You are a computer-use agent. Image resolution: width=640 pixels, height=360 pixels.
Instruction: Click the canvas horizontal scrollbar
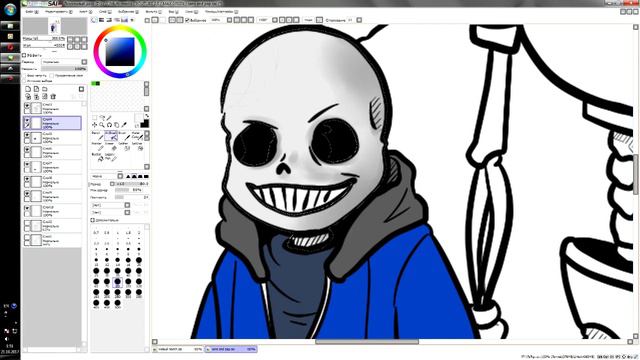367,342
